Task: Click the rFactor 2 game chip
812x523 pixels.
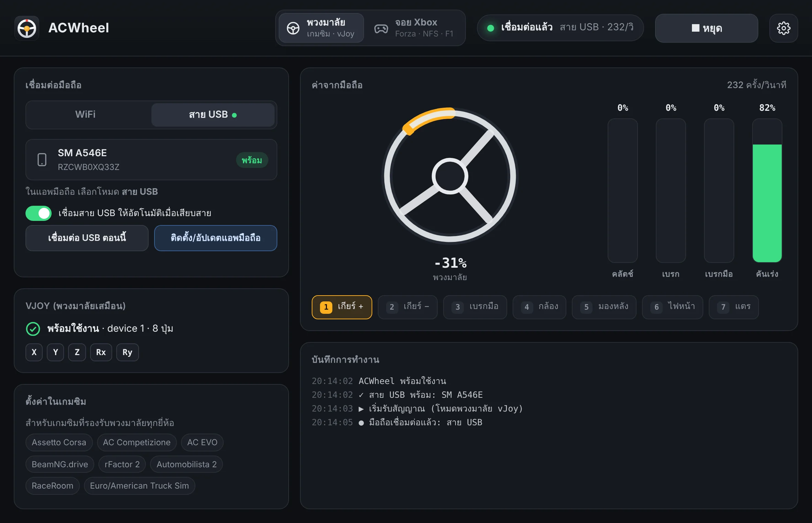Action: 122,465
